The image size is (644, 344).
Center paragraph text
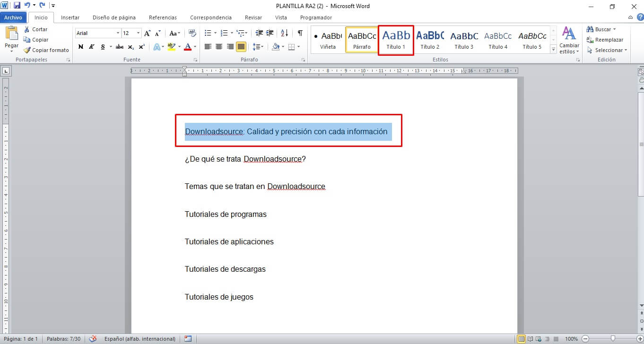click(x=219, y=47)
